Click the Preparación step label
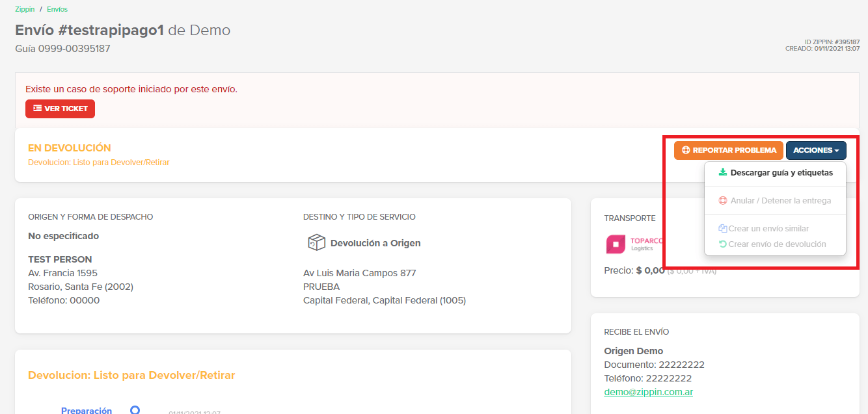This screenshot has width=868, height=414. (87, 411)
